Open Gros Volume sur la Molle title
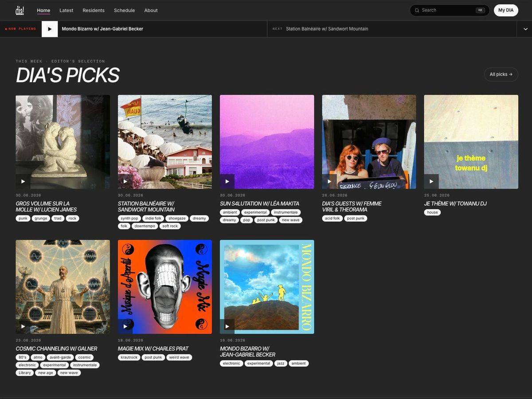Image resolution: width=532 pixels, height=399 pixels. tap(46, 207)
